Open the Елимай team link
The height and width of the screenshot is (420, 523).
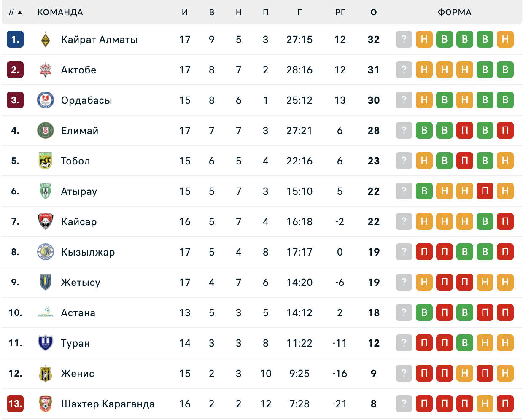(x=80, y=131)
